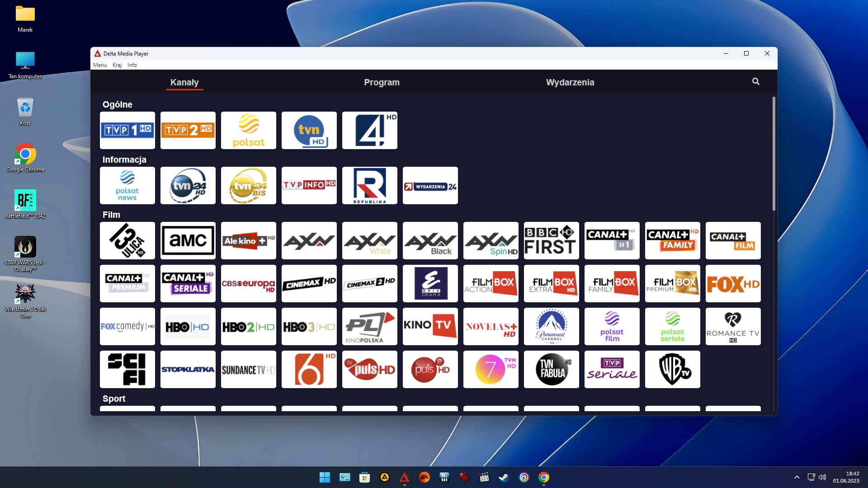Viewport: 868px width, 488px height.
Task: Select the Kino Polska channel
Action: pyautogui.click(x=370, y=326)
